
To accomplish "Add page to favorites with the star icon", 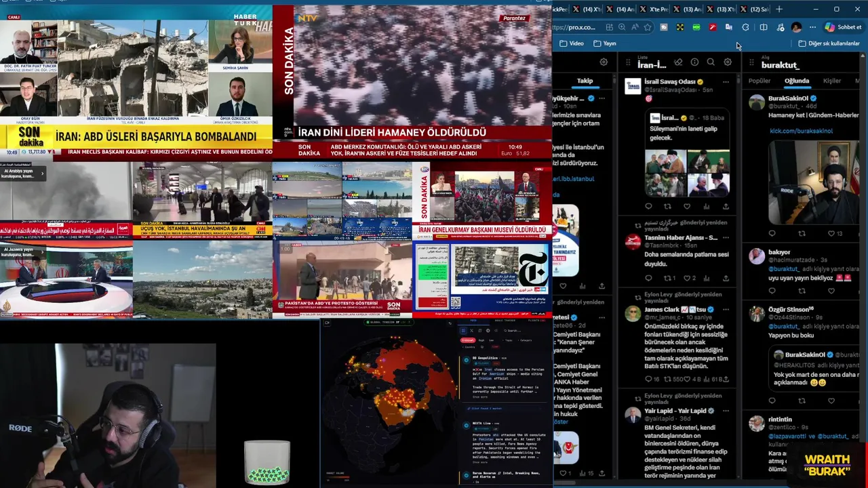I will click(x=648, y=27).
